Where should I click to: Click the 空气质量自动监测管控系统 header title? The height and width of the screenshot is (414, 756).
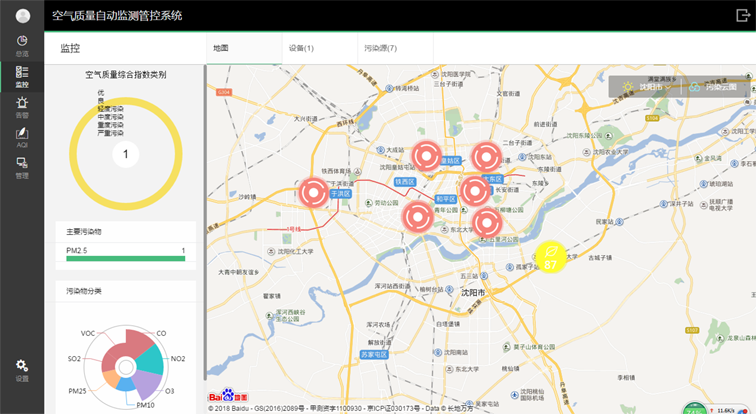[117, 15]
